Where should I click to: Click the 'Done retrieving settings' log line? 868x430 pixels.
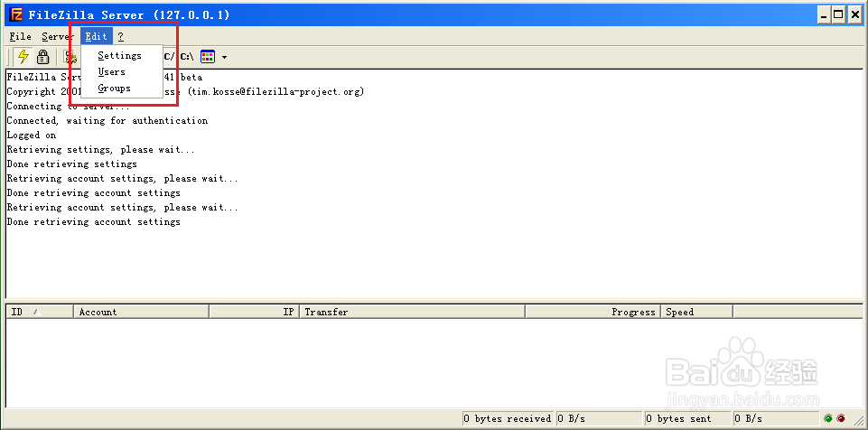tap(72, 164)
